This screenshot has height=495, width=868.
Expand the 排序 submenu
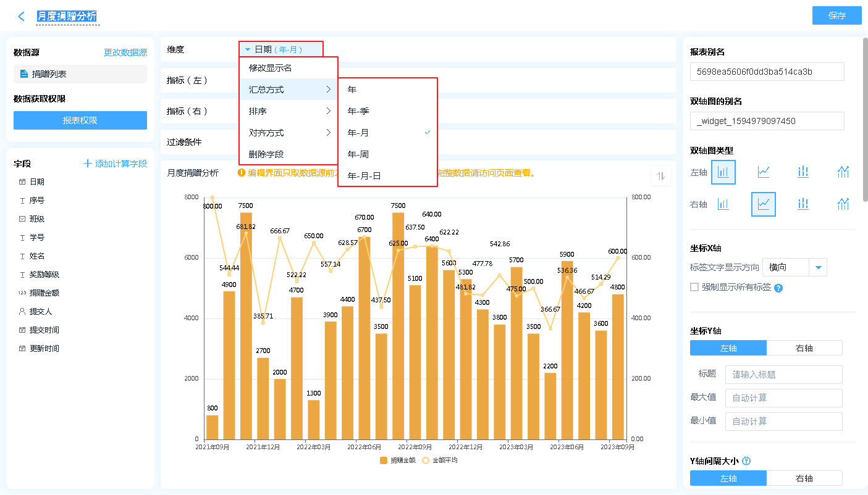289,111
